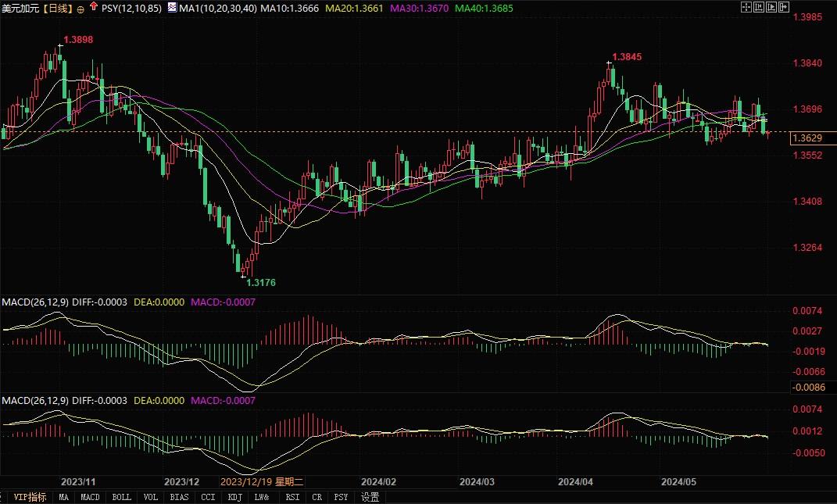This screenshot has height=504, width=837.
Task: Click the 2024/02 date label
Action: [x=378, y=481]
